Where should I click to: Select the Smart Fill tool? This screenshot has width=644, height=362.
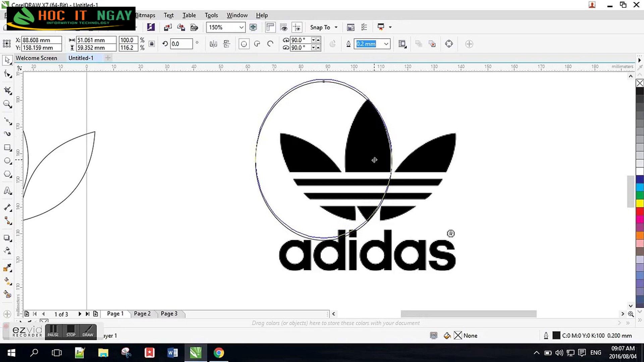coord(7,294)
